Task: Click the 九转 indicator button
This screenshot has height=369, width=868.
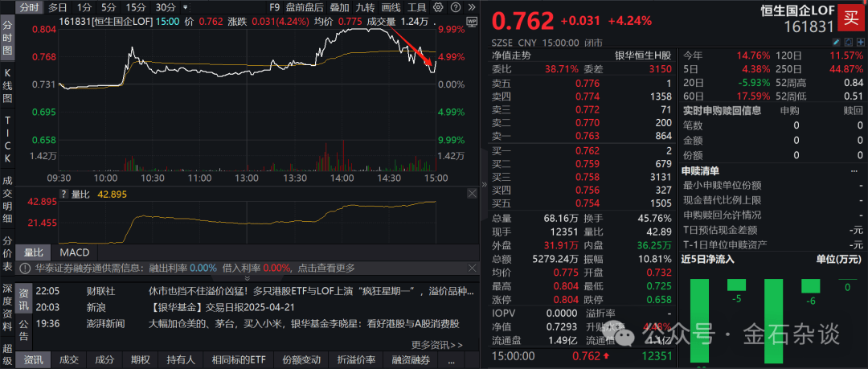Action: click(365, 7)
